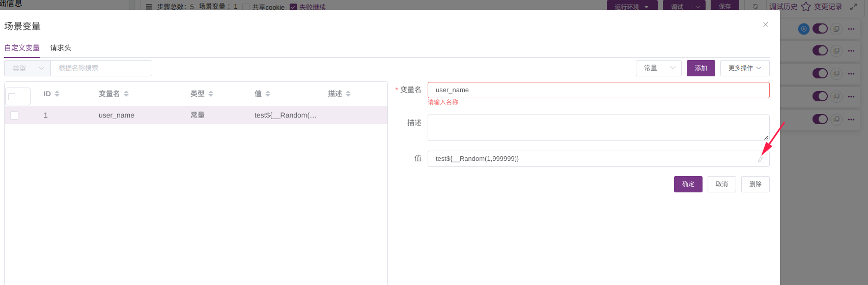Screen dimensions: 868x285
Task: Enable the 共享cookie checkbox
Action: [x=246, y=7]
